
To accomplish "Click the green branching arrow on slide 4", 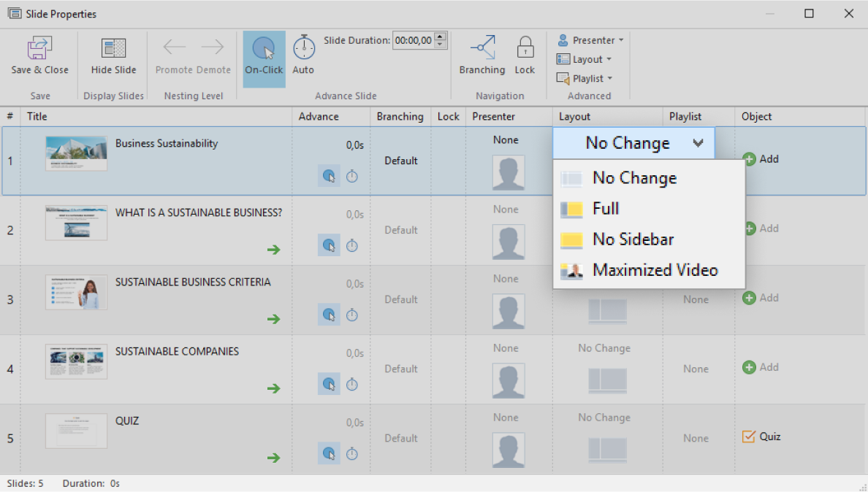I will pos(274,389).
